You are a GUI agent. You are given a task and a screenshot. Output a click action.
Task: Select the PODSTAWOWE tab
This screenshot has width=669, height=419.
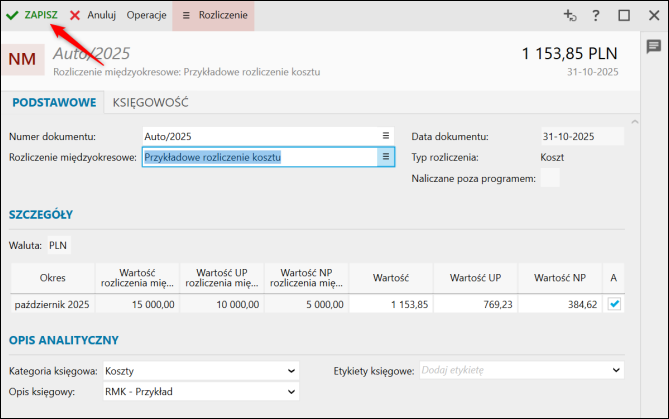[x=52, y=102]
